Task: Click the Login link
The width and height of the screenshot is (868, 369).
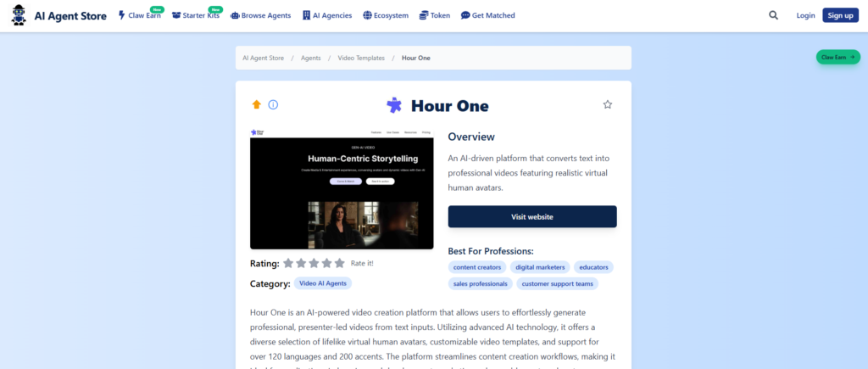Action: click(x=805, y=15)
